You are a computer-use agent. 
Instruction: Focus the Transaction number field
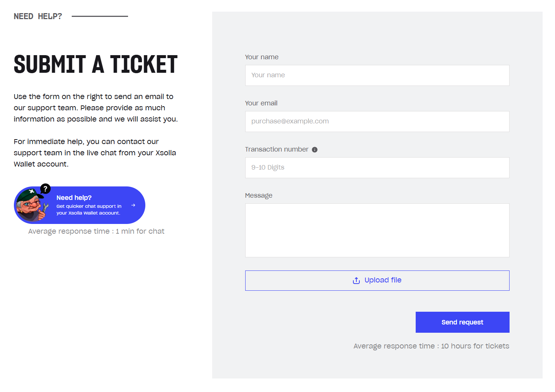[377, 168]
